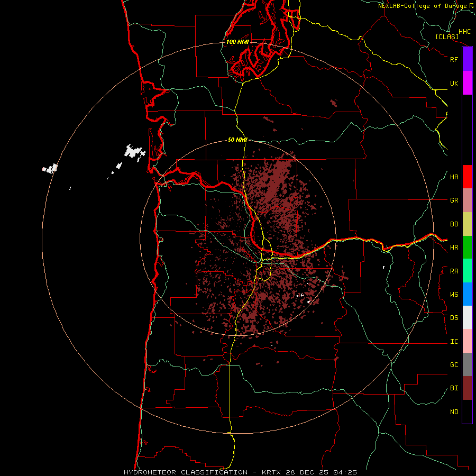
Task: Click the 50 NMI range ring label
Action: (x=237, y=140)
